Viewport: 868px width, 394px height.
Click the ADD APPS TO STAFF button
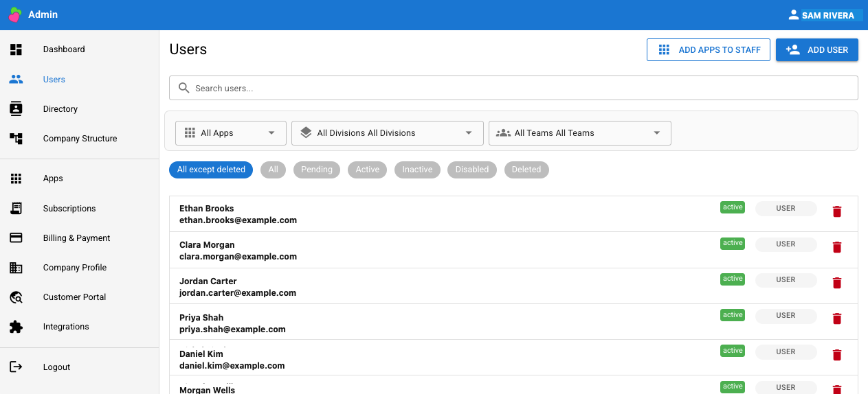pyautogui.click(x=709, y=50)
